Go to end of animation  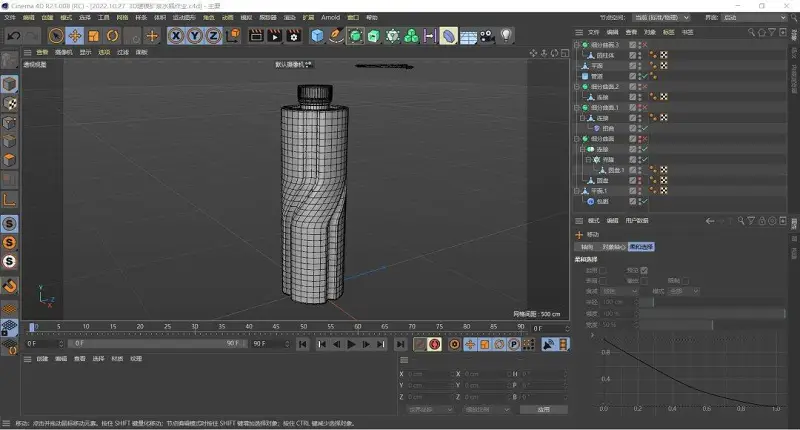tap(401, 344)
